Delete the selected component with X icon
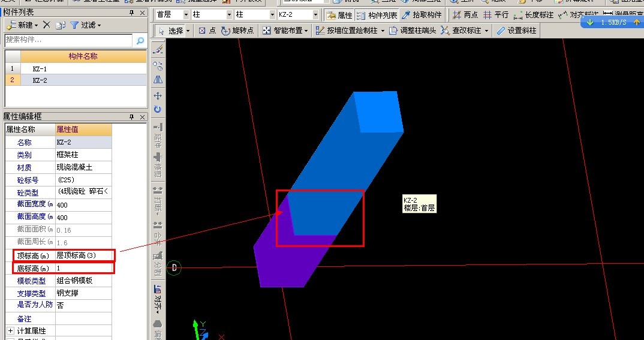644x340 pixels. coord(46,25)
